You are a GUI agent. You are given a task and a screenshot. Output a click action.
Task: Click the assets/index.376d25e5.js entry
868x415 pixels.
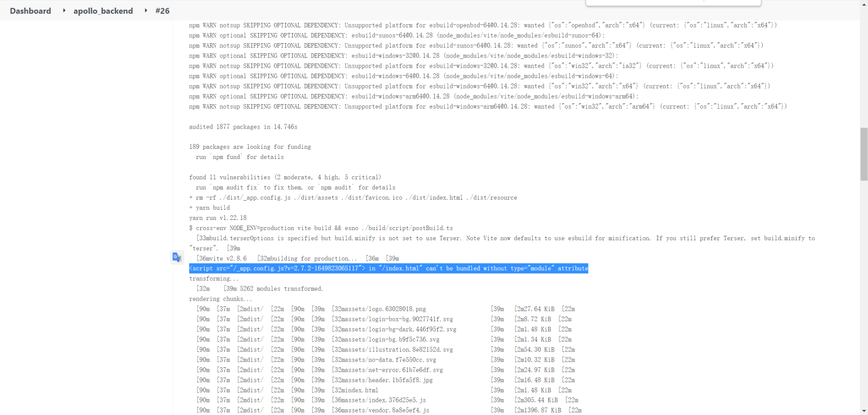(x=379, y=400)
